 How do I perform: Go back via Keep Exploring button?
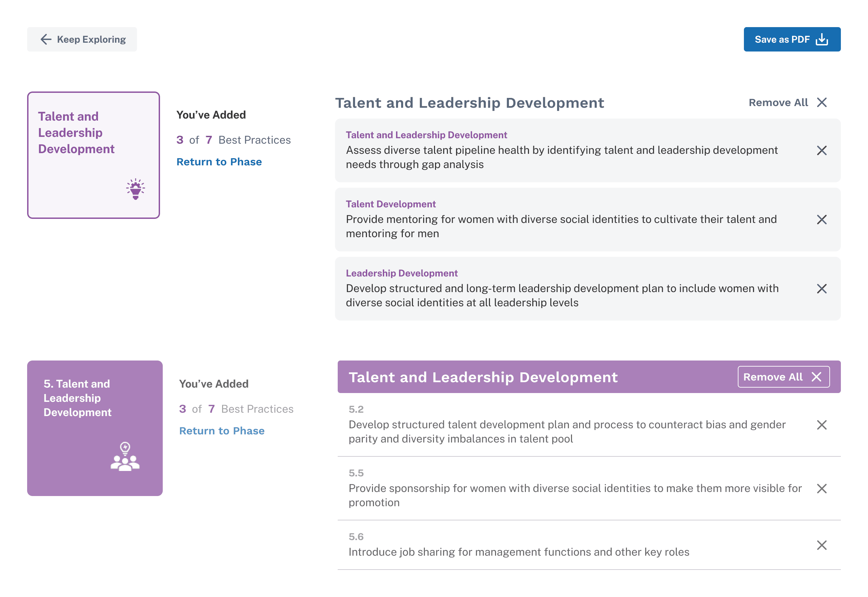coord(82,39)
